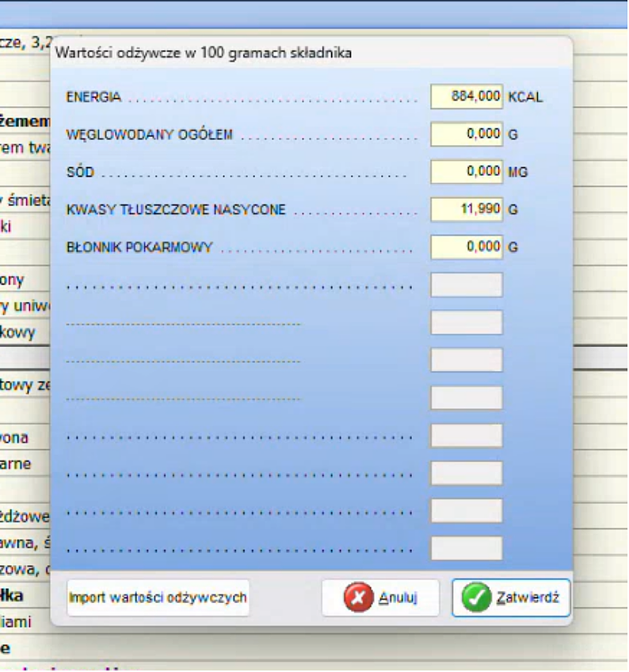Image resolution: width=629 pixels, height=672 pixels.
Task: Click the ENERGIA label text
Action: point(93,97)
